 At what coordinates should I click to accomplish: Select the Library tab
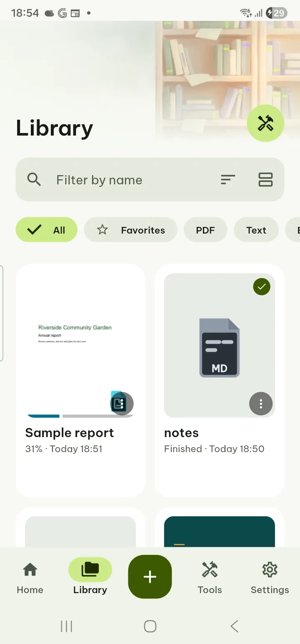point(90,578)
